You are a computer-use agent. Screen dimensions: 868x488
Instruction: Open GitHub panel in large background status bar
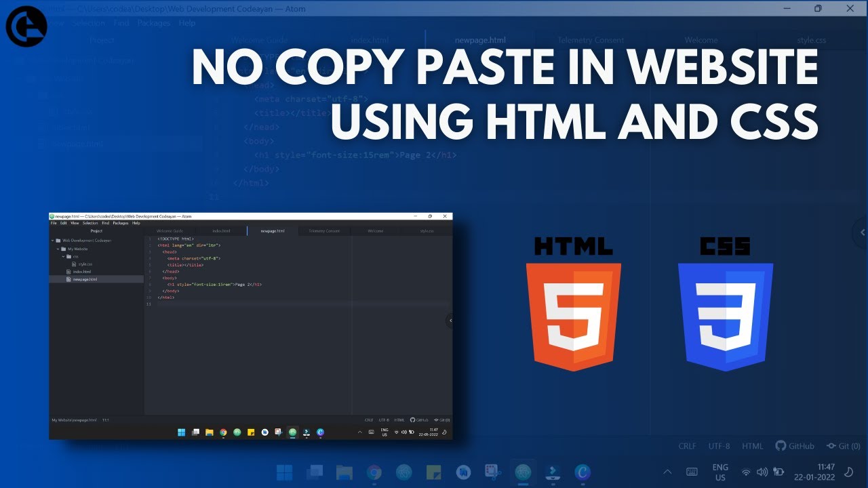point(795,446)
